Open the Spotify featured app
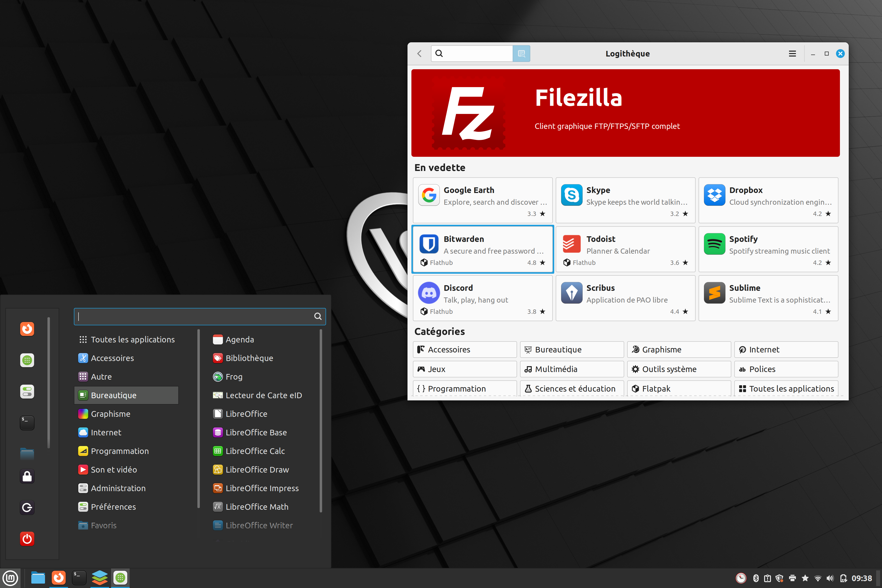The width and height of the screenshot is (882, 588). point(768,249)
